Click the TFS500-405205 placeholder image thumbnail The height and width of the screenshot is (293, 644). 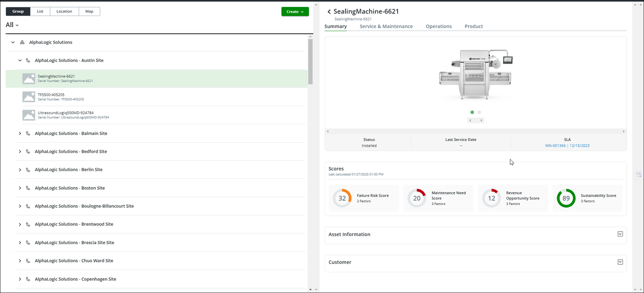pyautogui.click(x=29, y=97)
